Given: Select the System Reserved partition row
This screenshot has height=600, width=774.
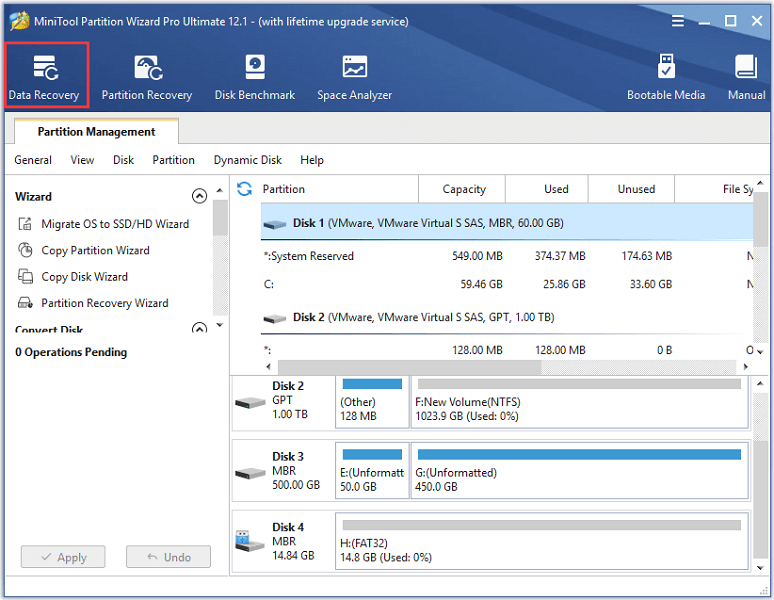Looking at the screenshot, I should coord(507,256).
